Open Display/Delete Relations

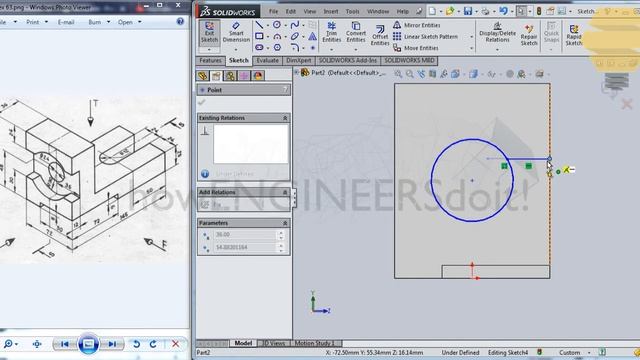point(497,33)
